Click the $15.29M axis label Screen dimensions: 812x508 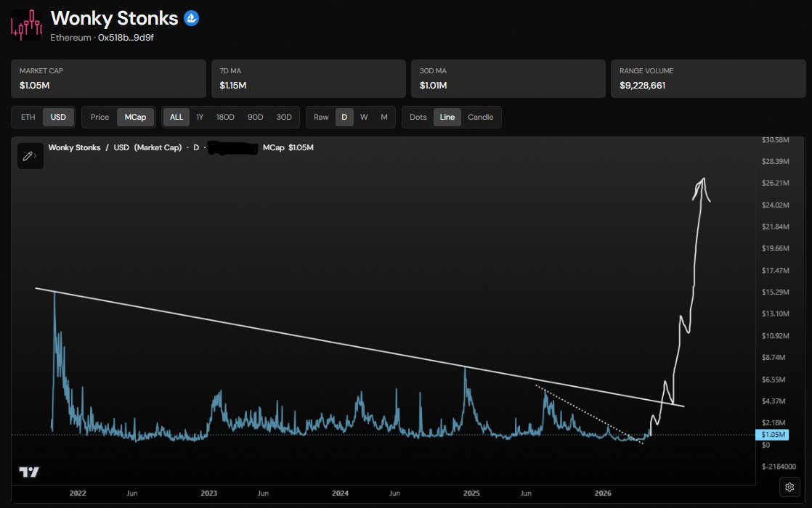(x=775, y=292)
